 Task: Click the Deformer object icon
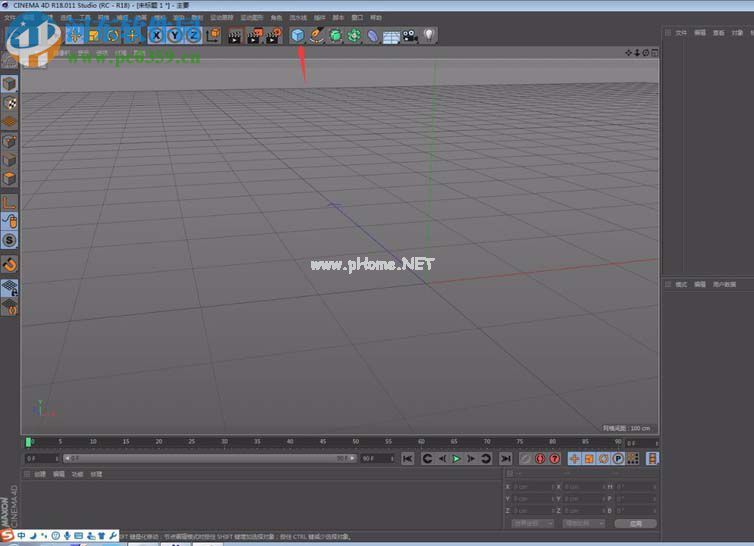(372, 36)
